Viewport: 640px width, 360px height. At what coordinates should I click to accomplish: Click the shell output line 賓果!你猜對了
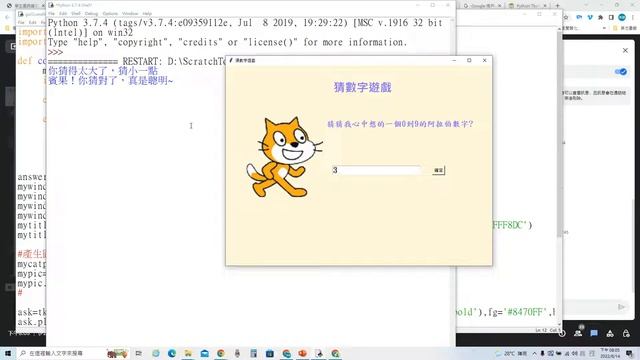coord(110,81)
